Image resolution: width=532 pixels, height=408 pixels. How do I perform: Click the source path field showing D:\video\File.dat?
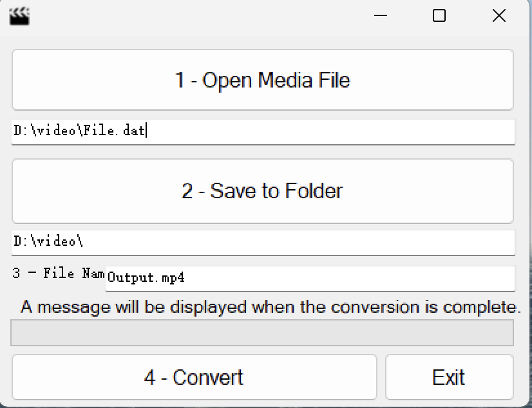pyautogui.click(x=263, y=131)
